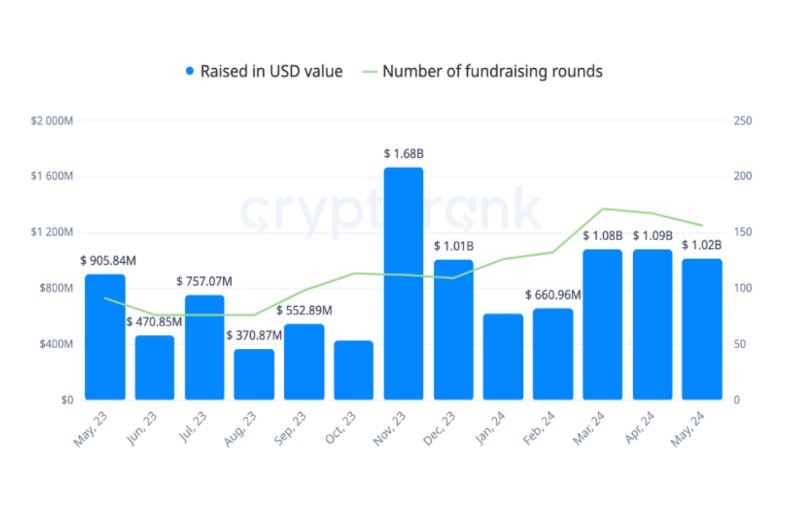Click the green line peak above Mar, 24

[x=602, y=209]
